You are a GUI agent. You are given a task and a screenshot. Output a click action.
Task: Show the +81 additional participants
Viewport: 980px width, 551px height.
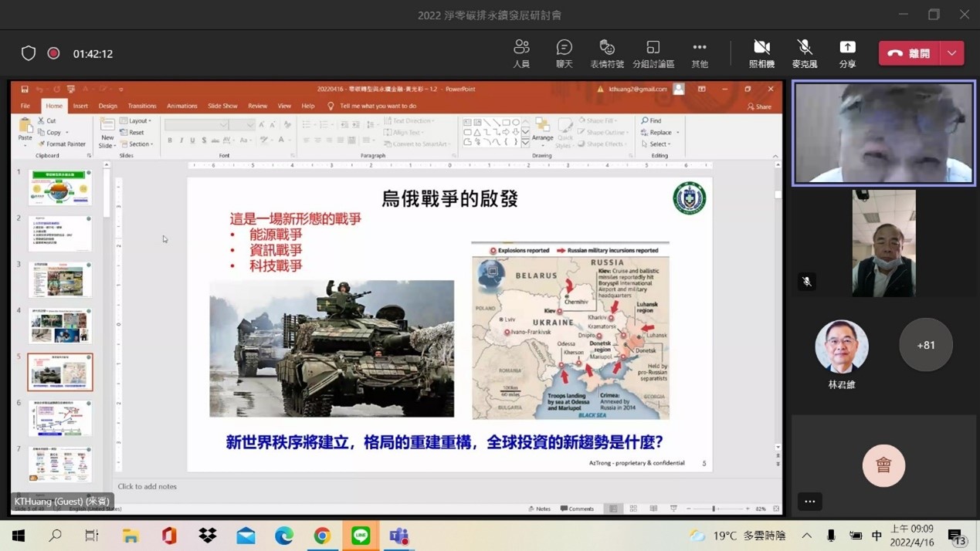[926, 345]
